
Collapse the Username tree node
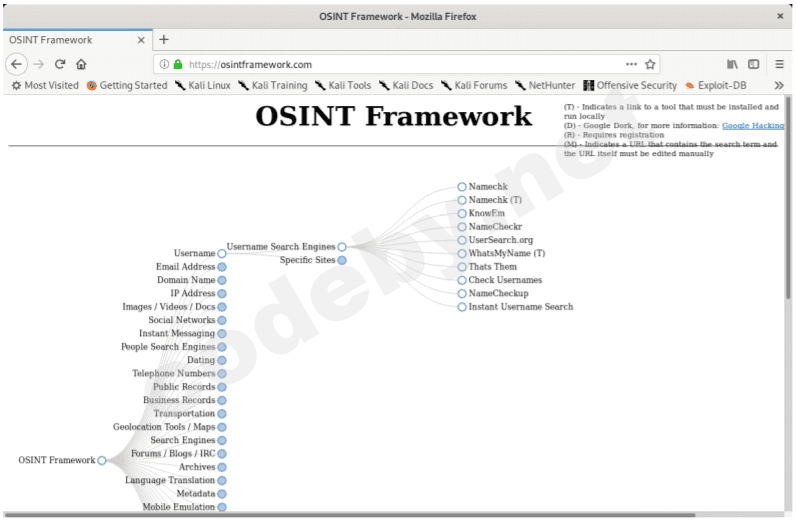222,253
